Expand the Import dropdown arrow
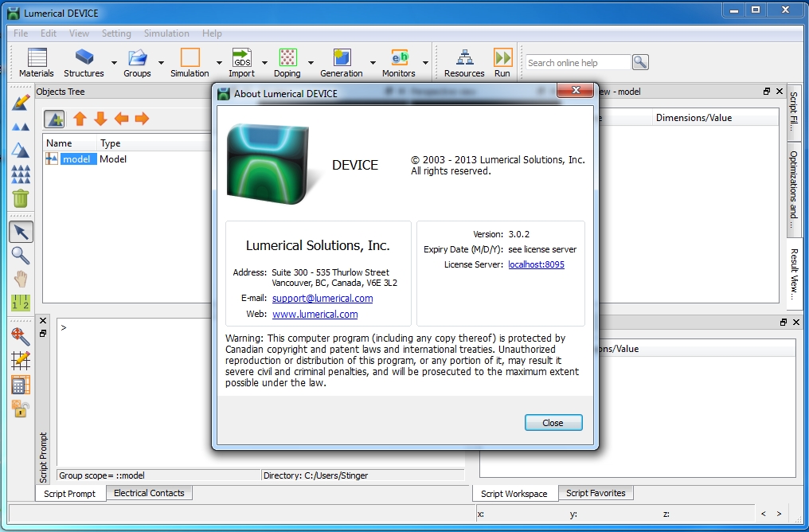The width and height of the screenshot is (809, 532). pyautogui.click(x=264, y=62)
